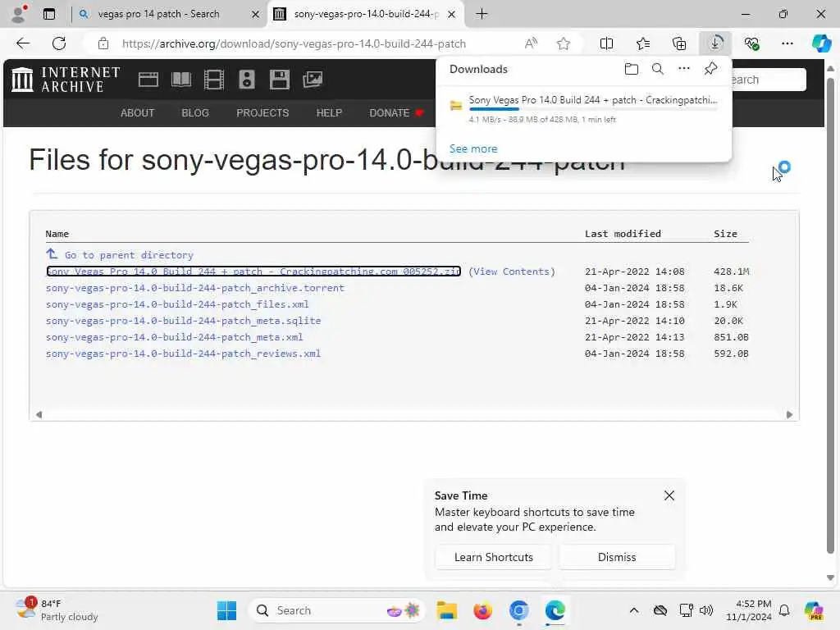Click View Contents link
The image size is (840, 630).
point(512,271)
